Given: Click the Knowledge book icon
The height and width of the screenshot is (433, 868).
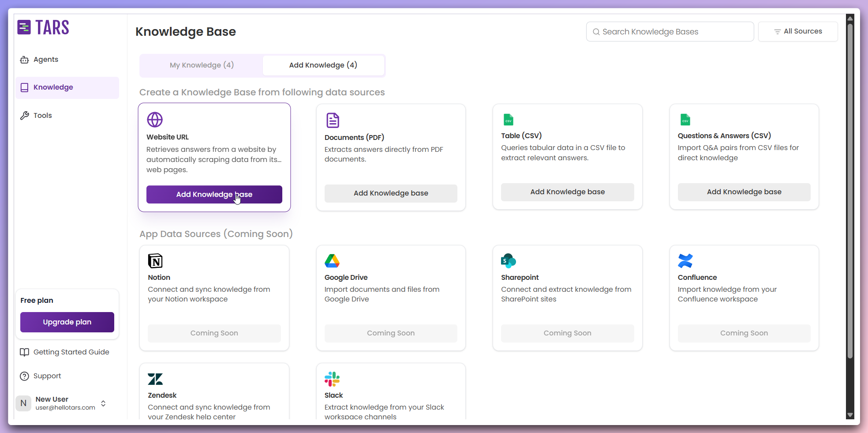Looking at the screenshot, I should (x=24, y=87).
